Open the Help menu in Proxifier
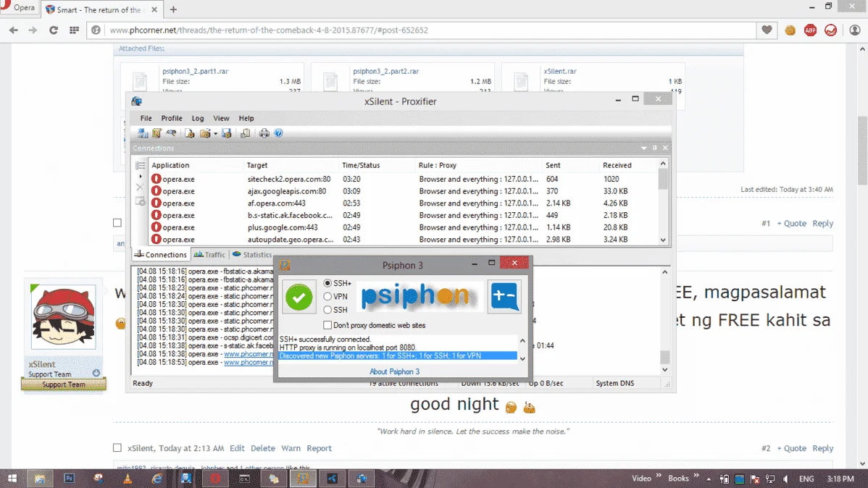The height and width of the screenshot is (488, 868). point(246,119)
